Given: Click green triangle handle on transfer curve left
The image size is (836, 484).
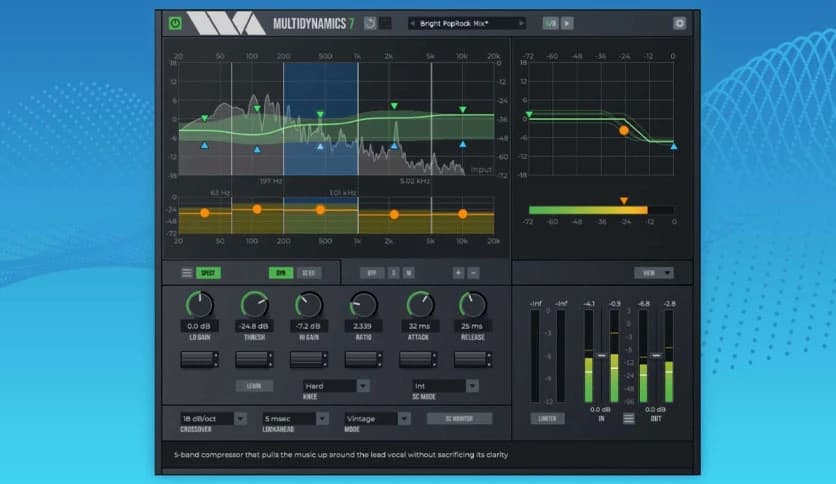Looking at the screenshot, I should coord(529,115).
